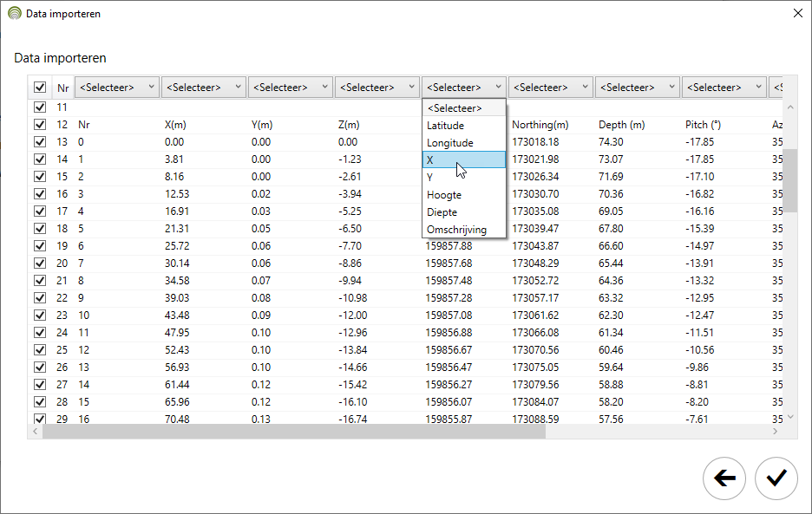Click the scroll up arrow
Viewport: 812px width, 514px height.
[x=790, y=107]
